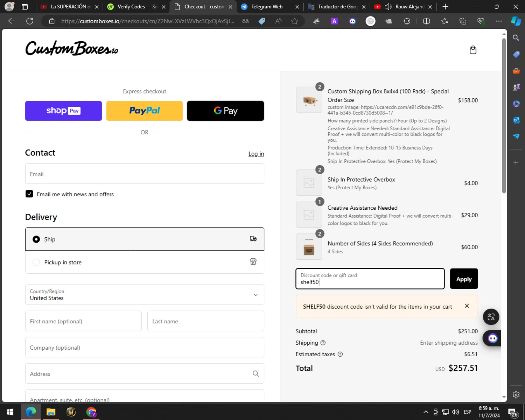The image size is (525, 420).
Task: Add page to favorites star icon
Action: click(x=295, y=21)
